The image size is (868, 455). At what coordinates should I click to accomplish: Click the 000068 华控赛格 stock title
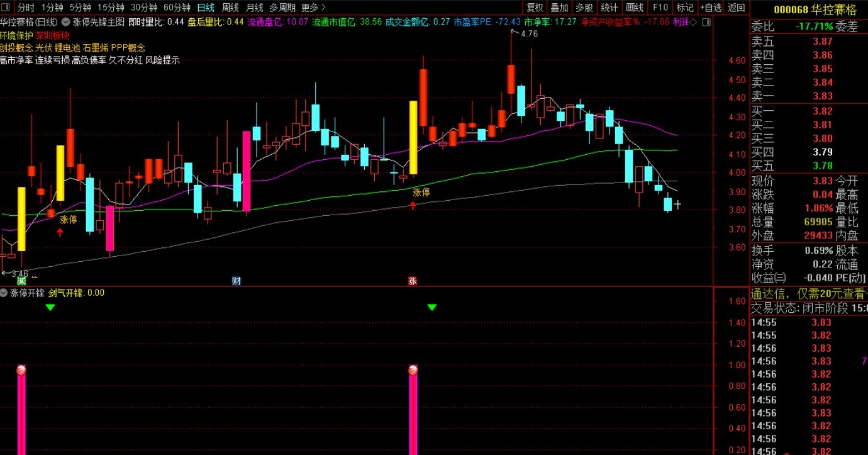coord(807,10)
